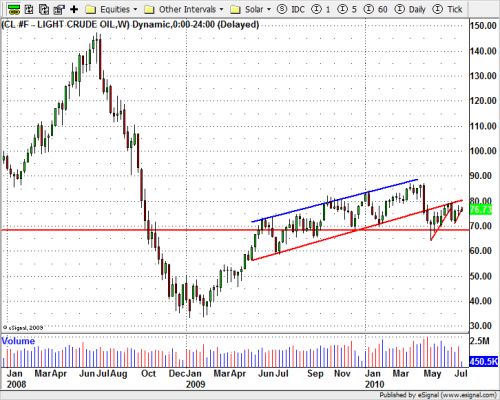Click the green 76.73 price label
This screenshot has height=400, width=500.
coord(480,210)
